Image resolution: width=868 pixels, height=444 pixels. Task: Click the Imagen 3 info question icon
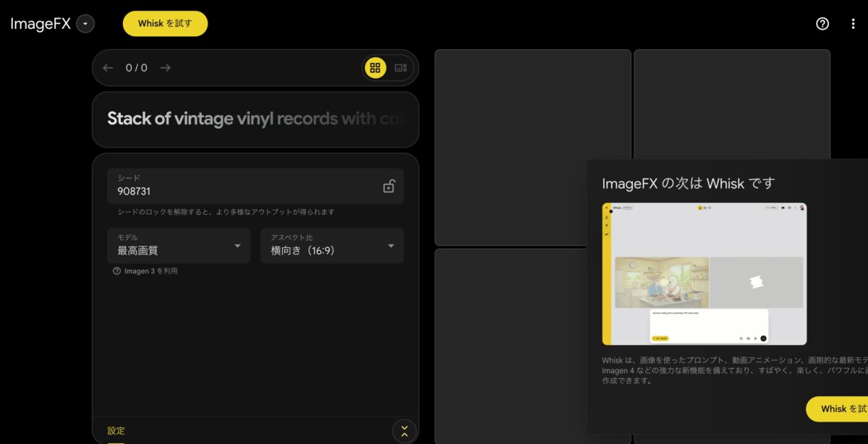[x=116, y=271]
